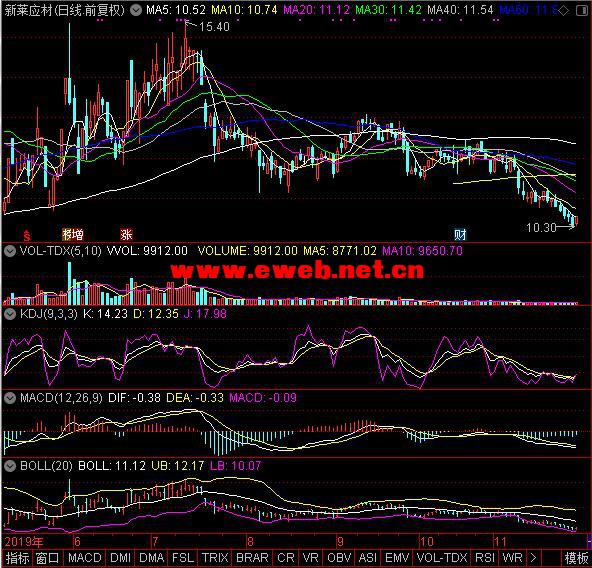Click the diamond icon at top right

563,11
